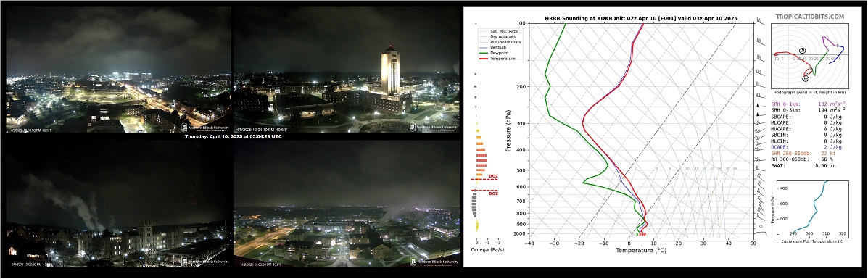Click the RM storm motion circle on hodograph
The image size is (868, 279).
(x=806, y=78)
